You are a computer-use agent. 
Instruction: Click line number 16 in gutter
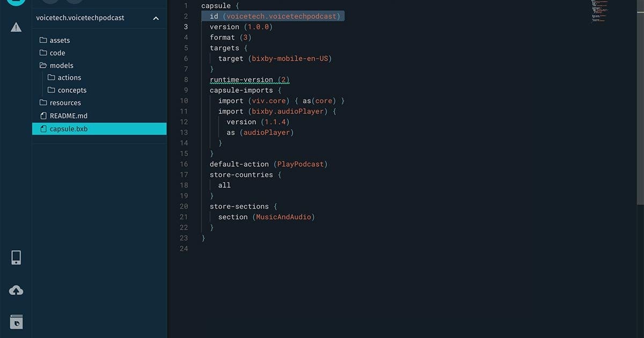(184, 164)
